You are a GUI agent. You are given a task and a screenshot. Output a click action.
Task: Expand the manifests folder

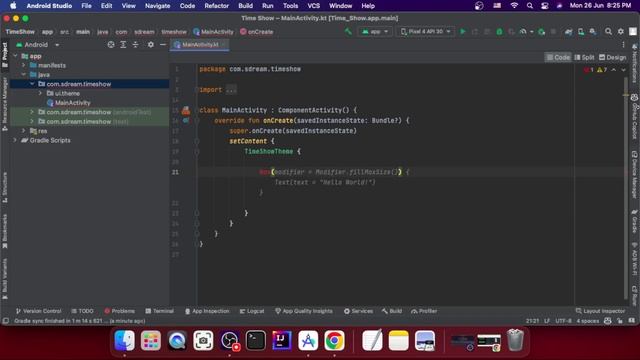pyautogui.click(x=24, y=65)
